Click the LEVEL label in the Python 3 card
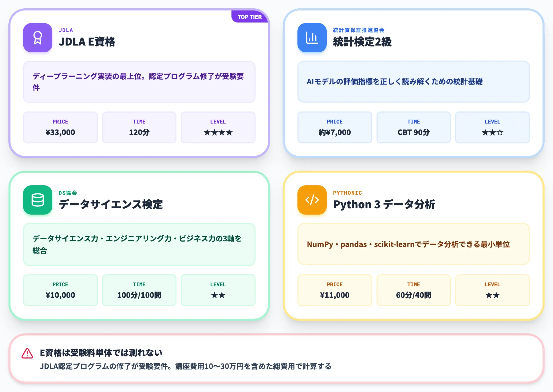Viewport: 553px width, 392px height. coord(492,284)
